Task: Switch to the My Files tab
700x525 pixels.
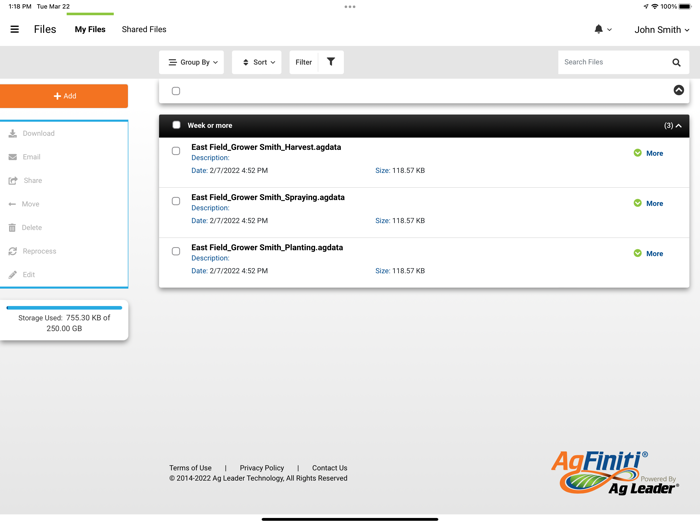Action: tap(90, 29)
